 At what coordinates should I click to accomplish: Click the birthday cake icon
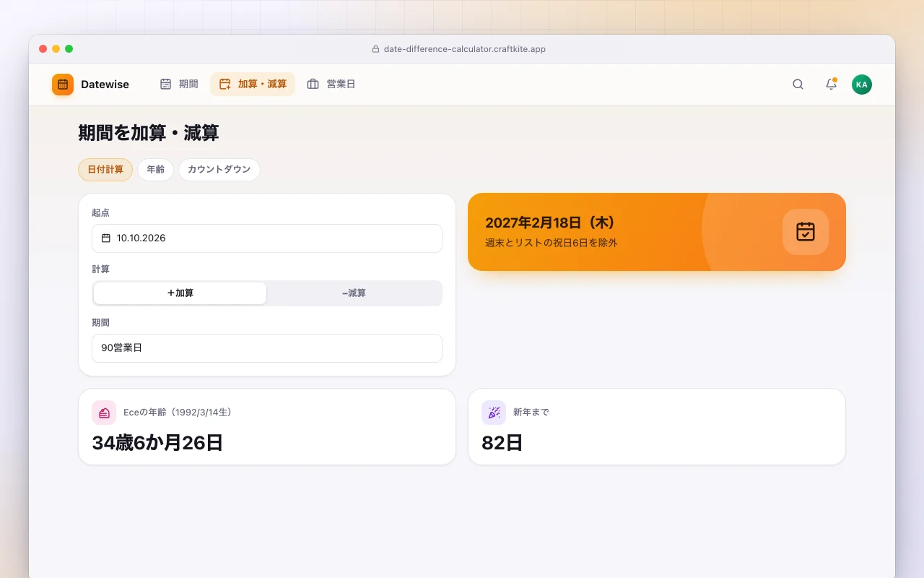pos(104,413)
